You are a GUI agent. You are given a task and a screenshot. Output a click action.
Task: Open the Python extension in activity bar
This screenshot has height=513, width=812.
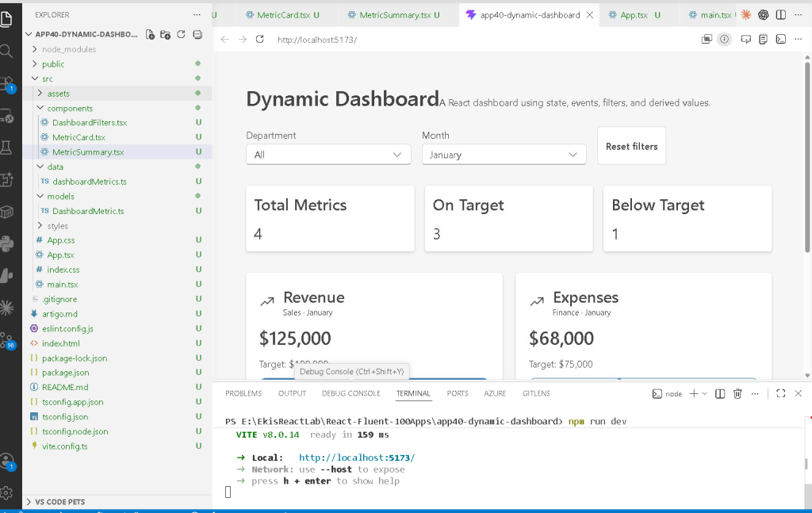point(6,243)
